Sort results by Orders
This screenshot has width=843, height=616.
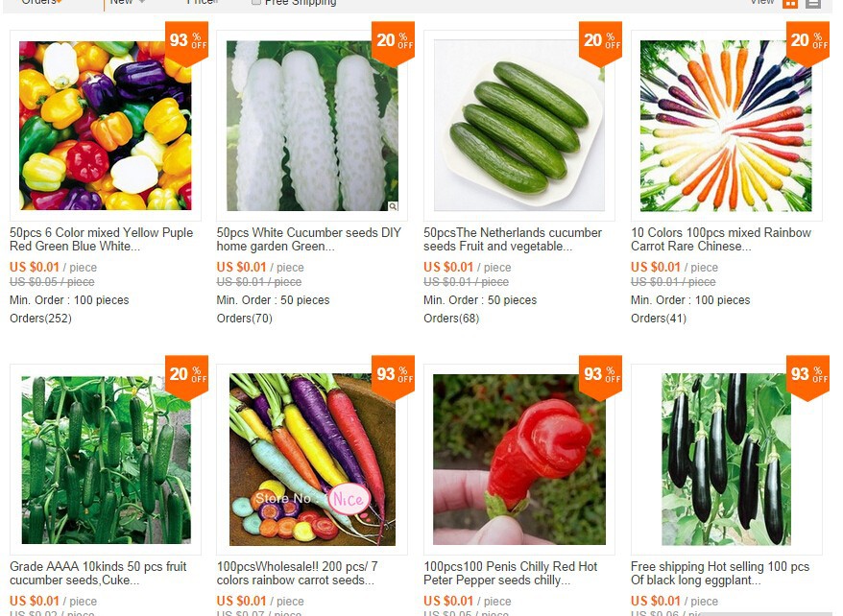pos(40,2)
